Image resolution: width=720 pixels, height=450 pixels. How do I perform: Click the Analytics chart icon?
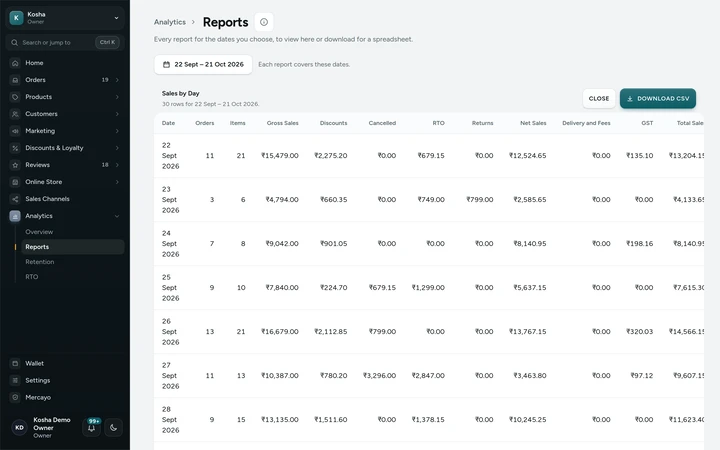click(x=15, y=216)
